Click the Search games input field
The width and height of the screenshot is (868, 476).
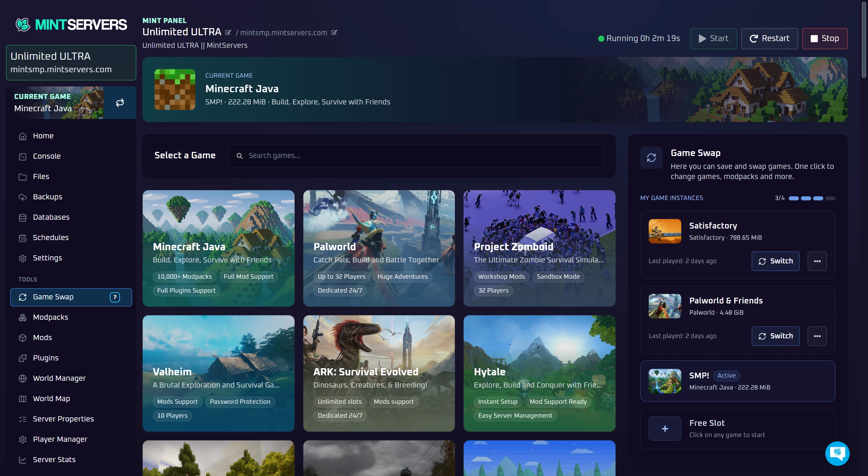(416, 156)
